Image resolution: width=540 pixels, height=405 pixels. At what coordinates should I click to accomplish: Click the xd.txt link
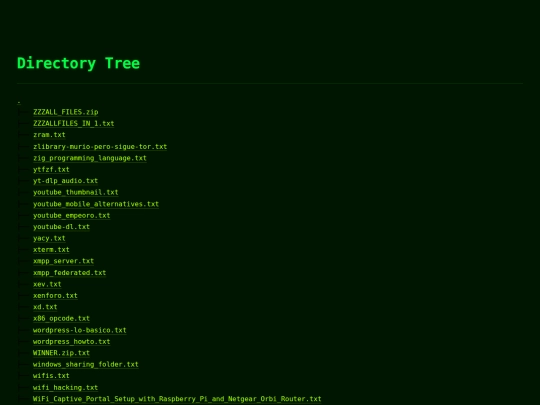pos(45,307)
